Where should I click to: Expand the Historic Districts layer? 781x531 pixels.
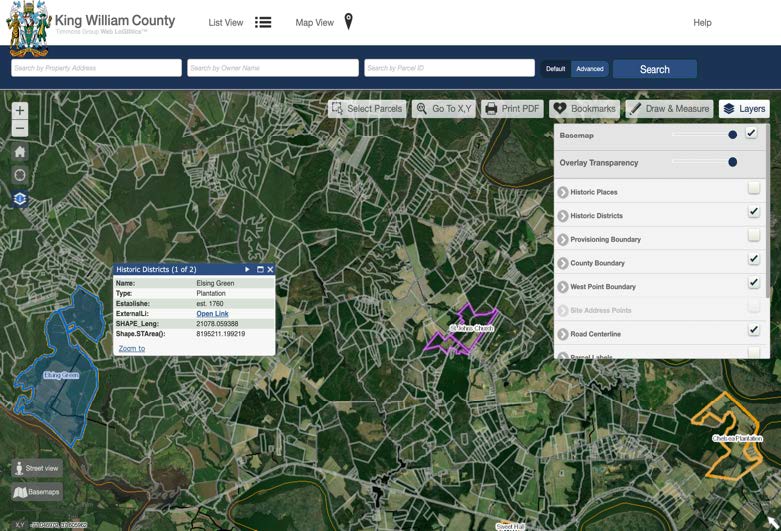pyautogui.click(x=563, y=216)
